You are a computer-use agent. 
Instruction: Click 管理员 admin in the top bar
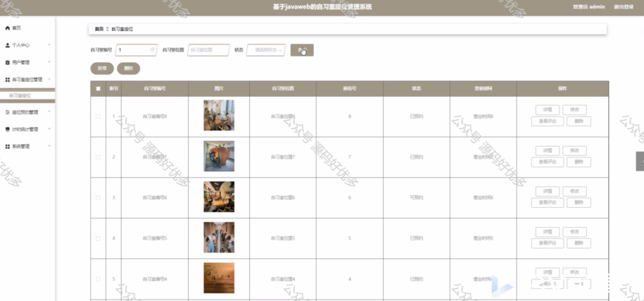[x=589, y=7]
